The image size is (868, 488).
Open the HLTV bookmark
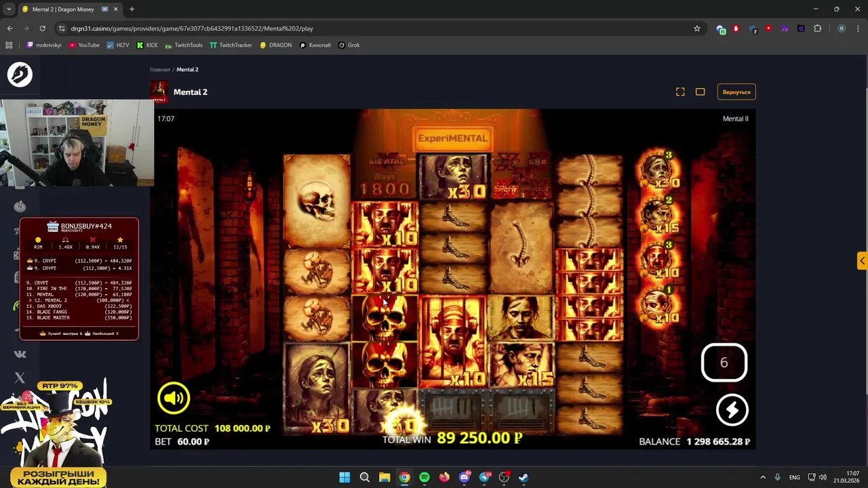tap(118, 45)
